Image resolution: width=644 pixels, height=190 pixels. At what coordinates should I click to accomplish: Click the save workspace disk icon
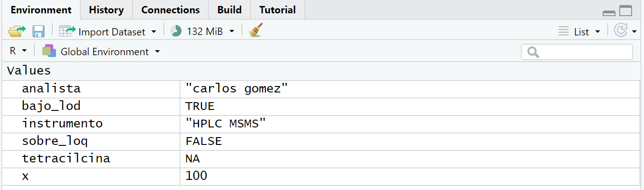(x=39, y=31)
